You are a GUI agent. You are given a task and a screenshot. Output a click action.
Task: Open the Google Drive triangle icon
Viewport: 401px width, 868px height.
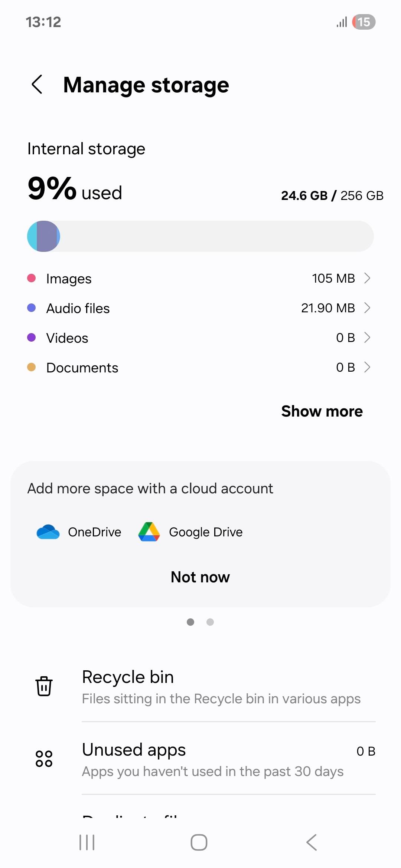(149, 532)
